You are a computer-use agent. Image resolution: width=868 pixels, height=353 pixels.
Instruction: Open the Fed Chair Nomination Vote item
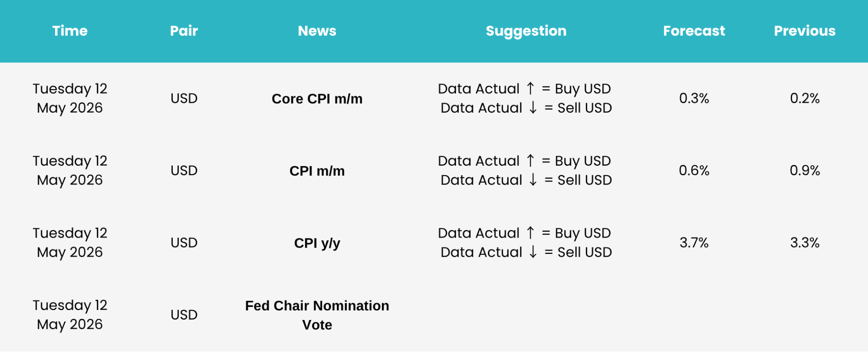pos(317,315)
